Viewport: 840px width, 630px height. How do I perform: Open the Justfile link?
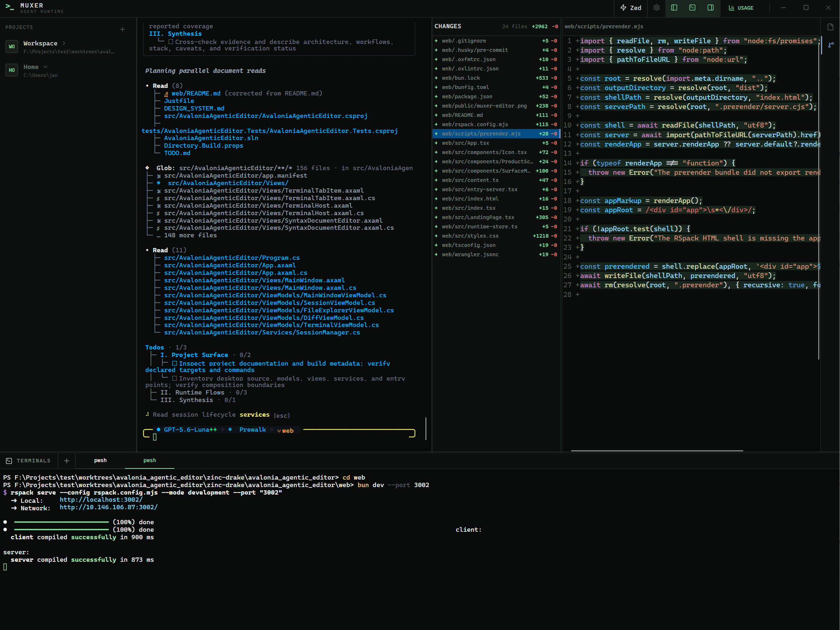pos(179,101)
